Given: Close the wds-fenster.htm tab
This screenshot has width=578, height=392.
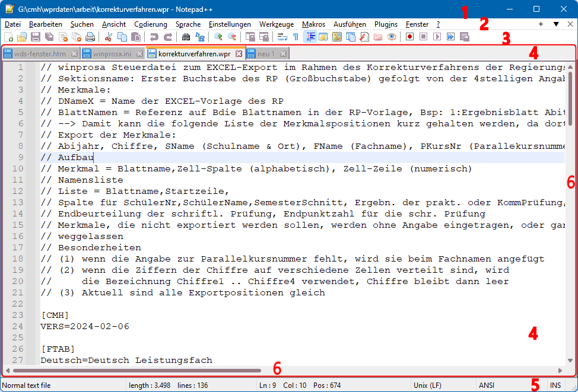Looking at the screenshot, I should (x=73, y=53).
